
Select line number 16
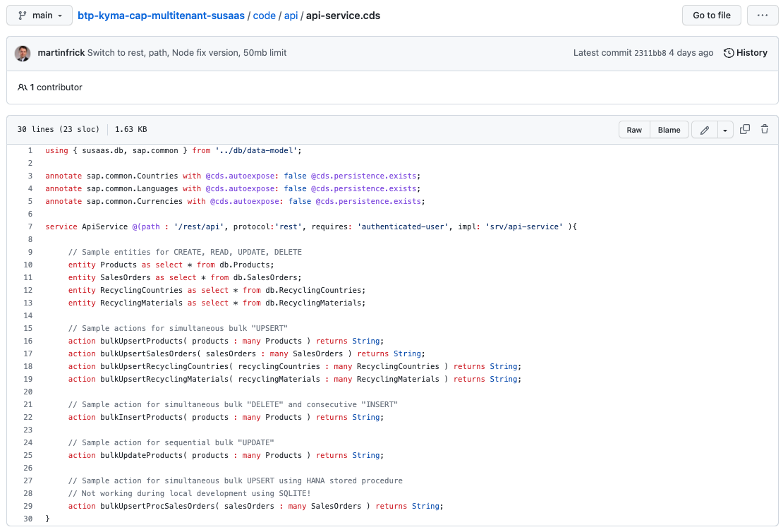(x=28, y=341)
